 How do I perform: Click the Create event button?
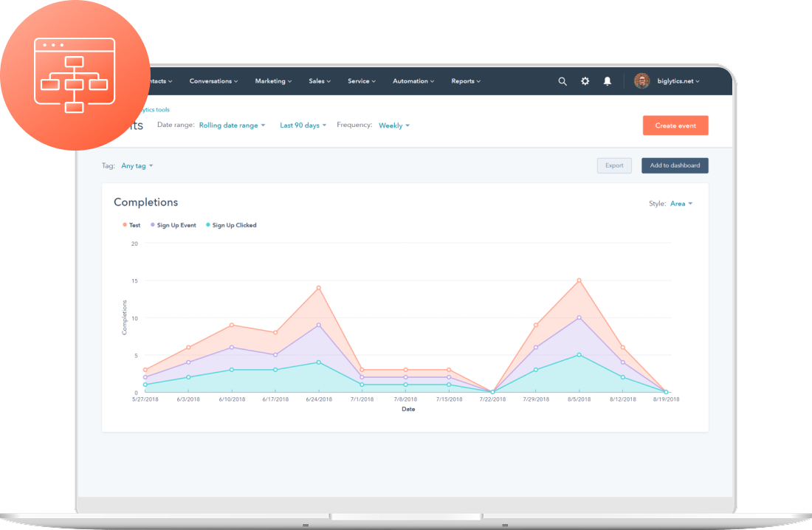coord(675,125)
